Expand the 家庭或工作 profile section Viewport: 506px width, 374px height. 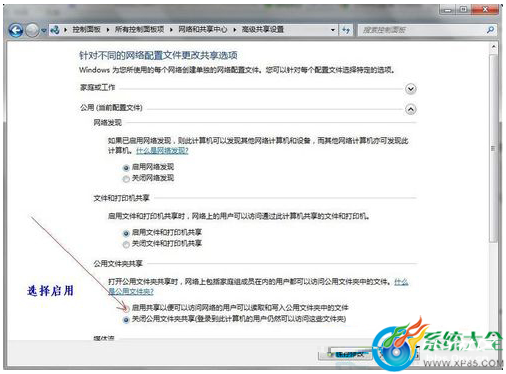coord(411,89)
